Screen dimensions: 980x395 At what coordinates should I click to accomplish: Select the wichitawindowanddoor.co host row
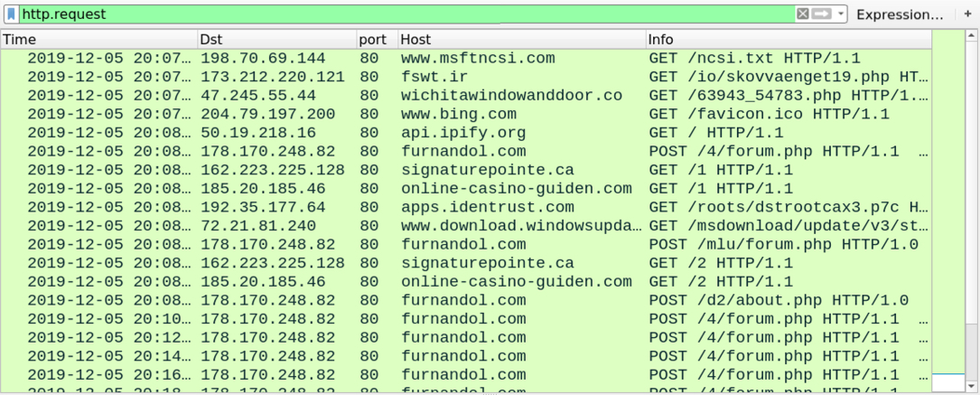(x=466, y=96)
